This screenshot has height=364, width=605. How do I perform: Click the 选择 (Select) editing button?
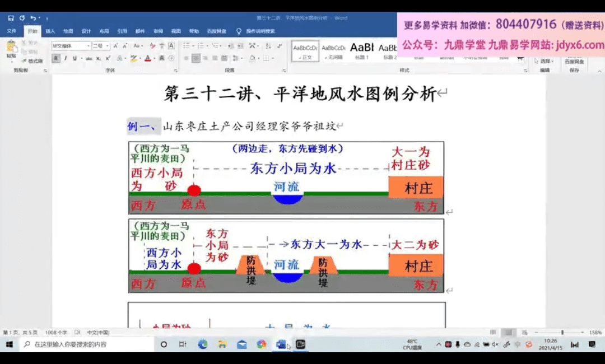pos(544,61)
